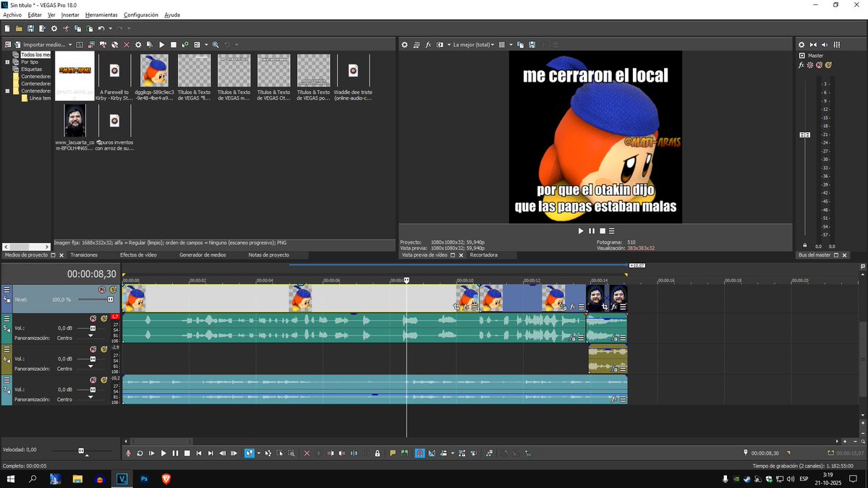Click the Record microphone icon in transport
This screenshot has width=868, height=488.
pos(128,453)
